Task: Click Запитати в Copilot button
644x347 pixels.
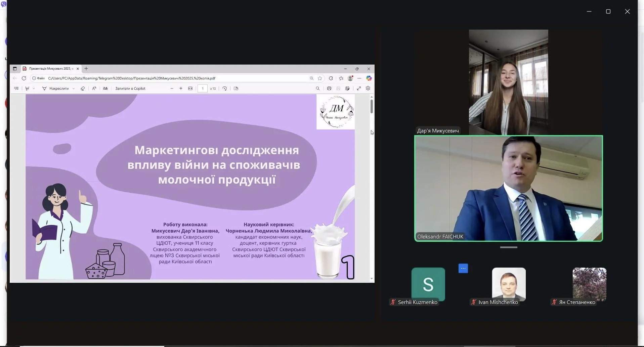Action: click(130, 88)
